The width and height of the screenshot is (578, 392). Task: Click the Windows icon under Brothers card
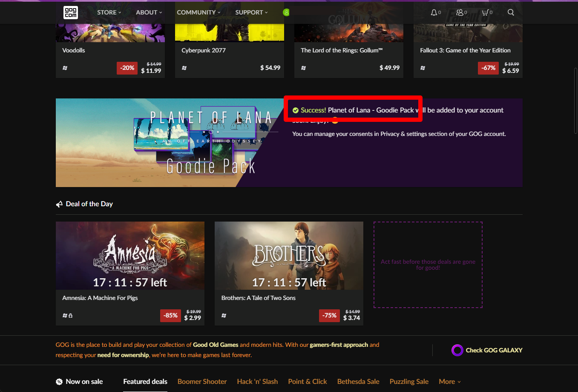click(x=224, y=315)
